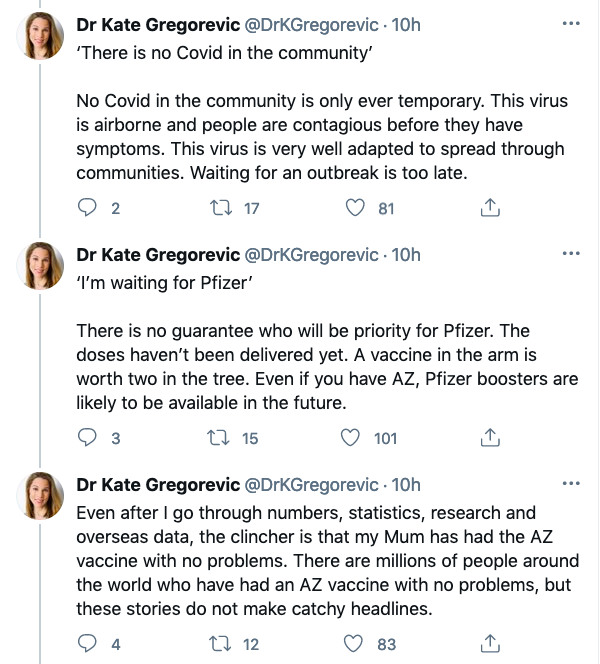
Task: Click the profile avatar on the first tweet
Action: [45, 39]
